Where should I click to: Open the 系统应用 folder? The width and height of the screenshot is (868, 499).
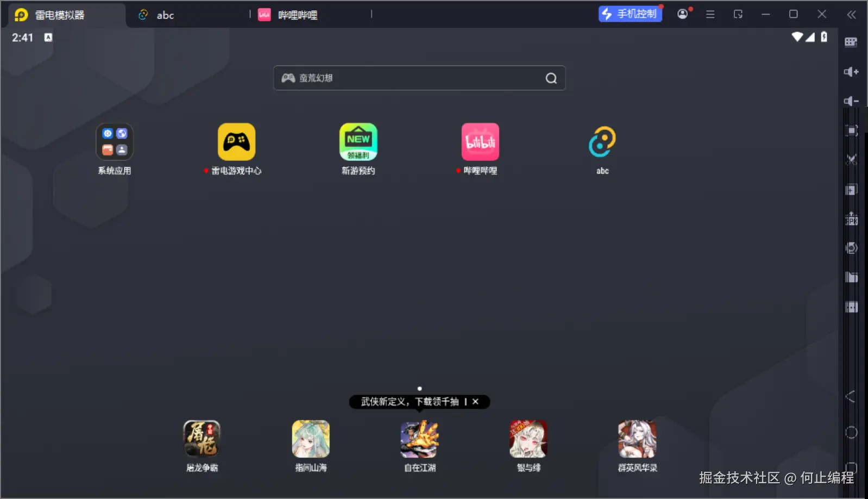[x=115, y=142]
